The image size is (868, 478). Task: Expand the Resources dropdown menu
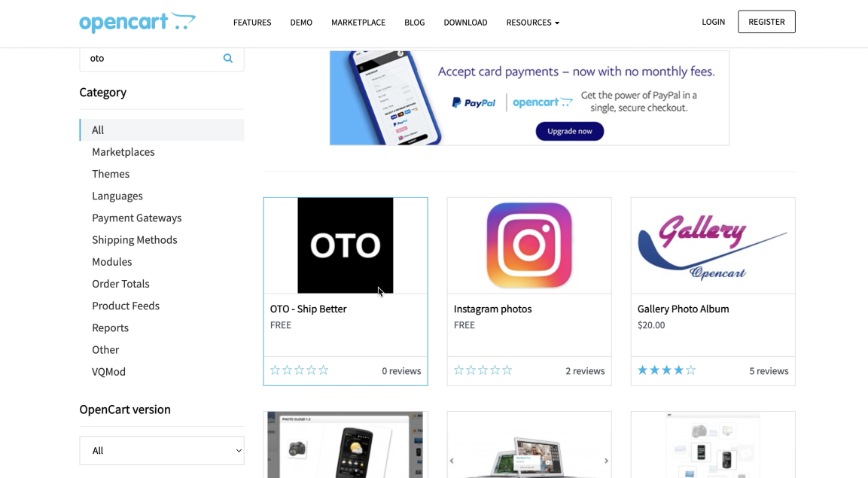(x=532, y=23)
